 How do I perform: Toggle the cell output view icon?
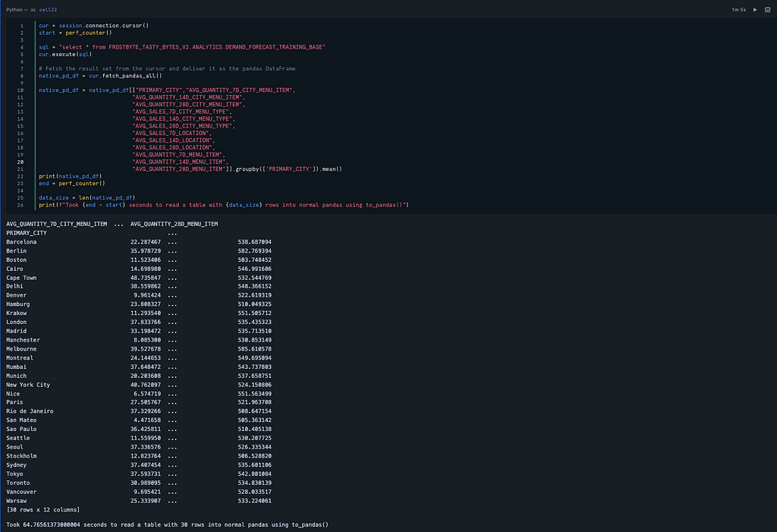(x=768, y=9)
